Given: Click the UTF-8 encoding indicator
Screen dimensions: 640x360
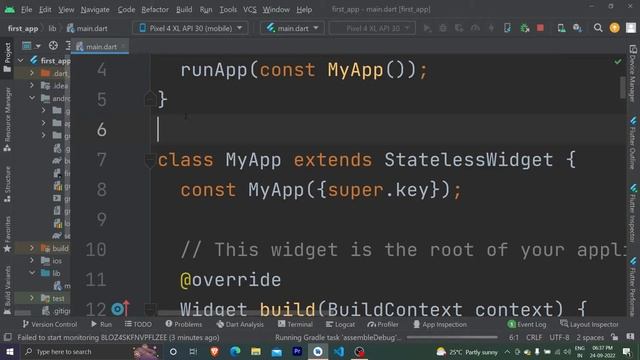Looking at the screenshot, I should (x=559, y=337).
